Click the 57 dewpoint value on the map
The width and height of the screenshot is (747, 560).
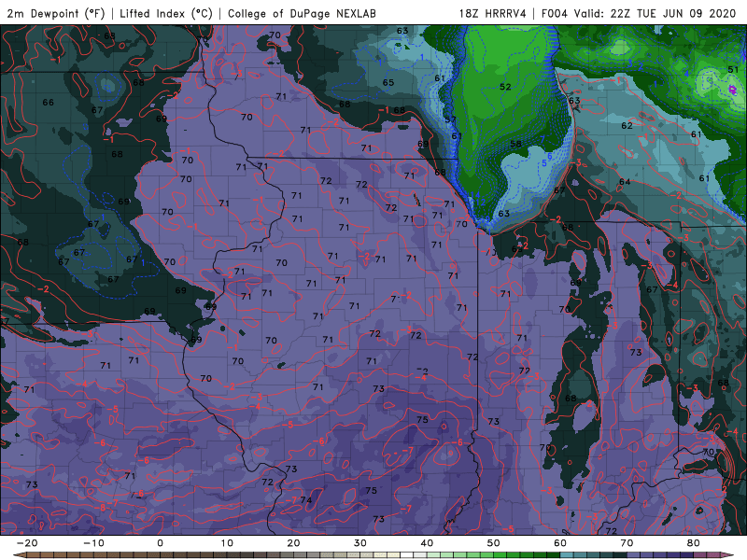coord(450,119)
